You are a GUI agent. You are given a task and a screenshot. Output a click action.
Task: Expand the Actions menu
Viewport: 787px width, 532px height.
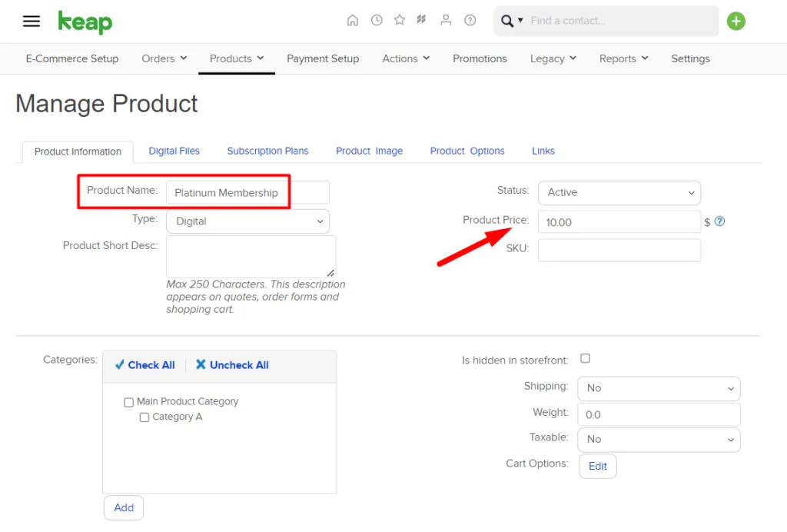click(406, 58)
